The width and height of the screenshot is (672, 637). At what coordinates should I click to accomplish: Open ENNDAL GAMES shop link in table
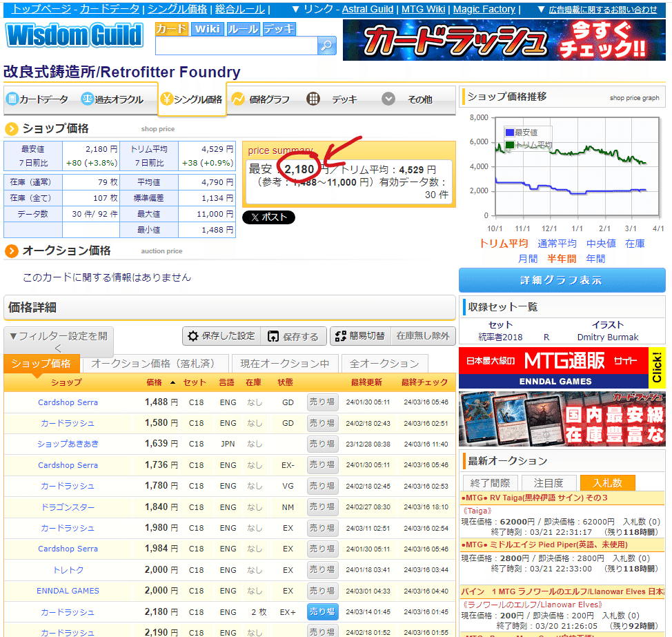click(x=68, y=591)
